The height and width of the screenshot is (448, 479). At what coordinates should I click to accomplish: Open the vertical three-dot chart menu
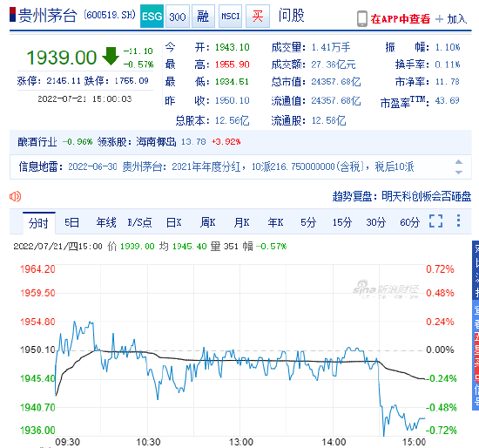pyautogui.click(x=458, y=221)
